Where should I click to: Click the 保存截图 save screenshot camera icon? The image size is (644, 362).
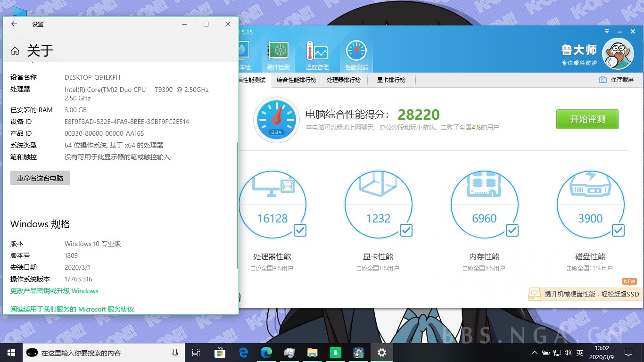[x=602, y=80]
